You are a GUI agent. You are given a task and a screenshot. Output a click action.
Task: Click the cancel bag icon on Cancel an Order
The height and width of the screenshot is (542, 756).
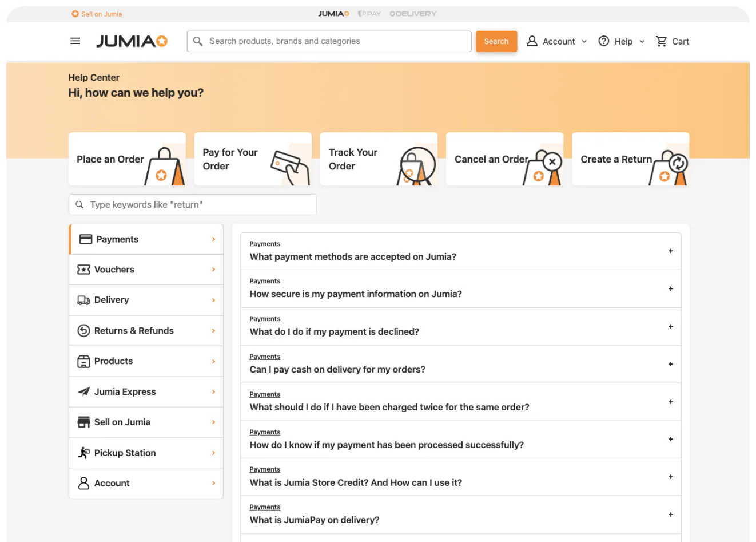[x=543, y=167]
